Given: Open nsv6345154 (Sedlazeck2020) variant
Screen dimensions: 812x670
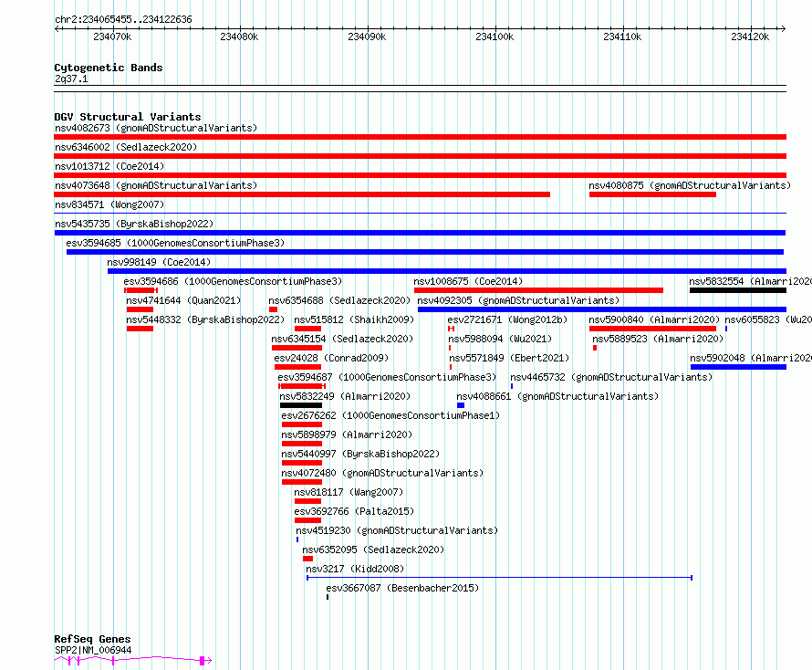Looking at the screenshot, I should tap(342, 339).
